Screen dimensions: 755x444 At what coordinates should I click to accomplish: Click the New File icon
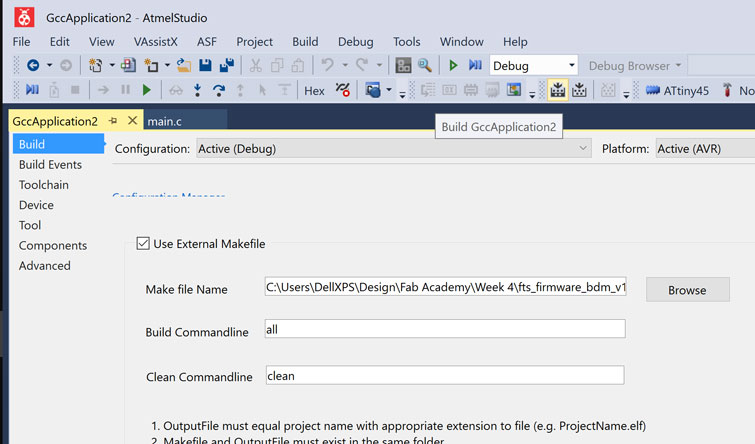[x=152, y=65]
